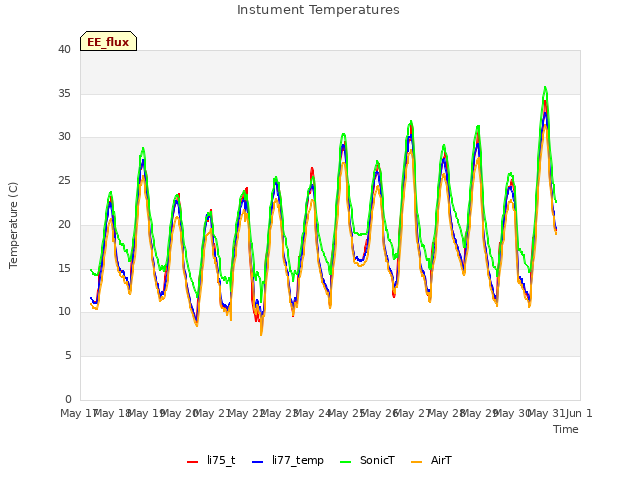Image resolution: width=640 pixels, height=480 pixels.
Task: Click the y-axis tick value 30
Action: [x=64, y=137]
